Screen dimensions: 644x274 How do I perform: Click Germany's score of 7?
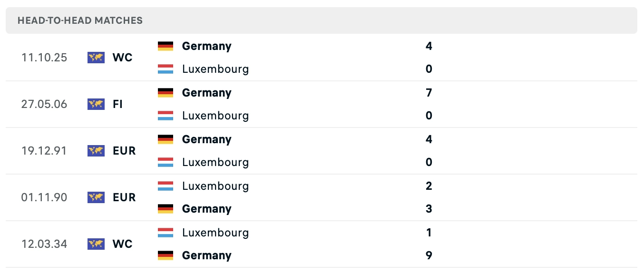429,93
